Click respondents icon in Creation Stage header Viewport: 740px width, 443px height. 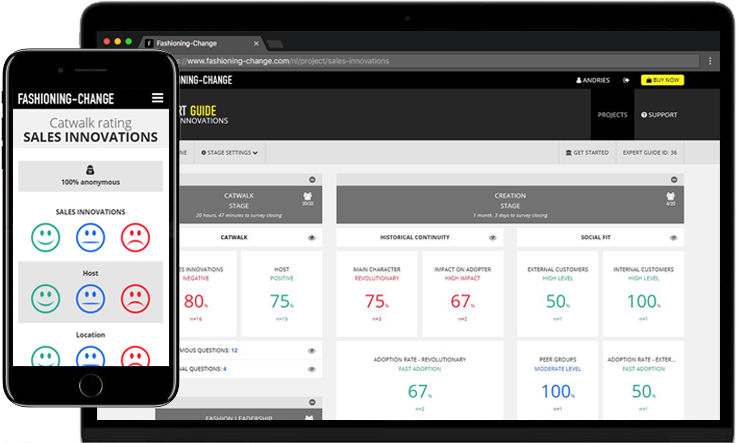tap(671, 198)
